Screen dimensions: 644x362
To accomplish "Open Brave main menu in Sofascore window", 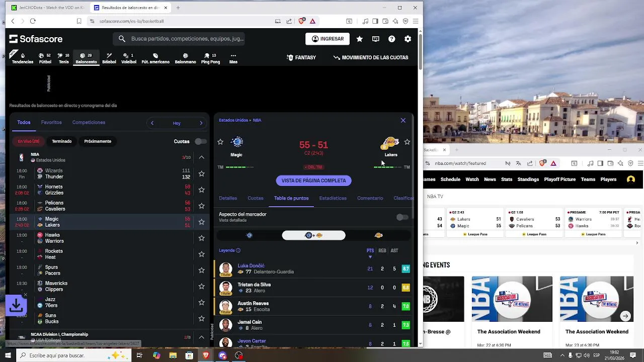I will 415,21.
